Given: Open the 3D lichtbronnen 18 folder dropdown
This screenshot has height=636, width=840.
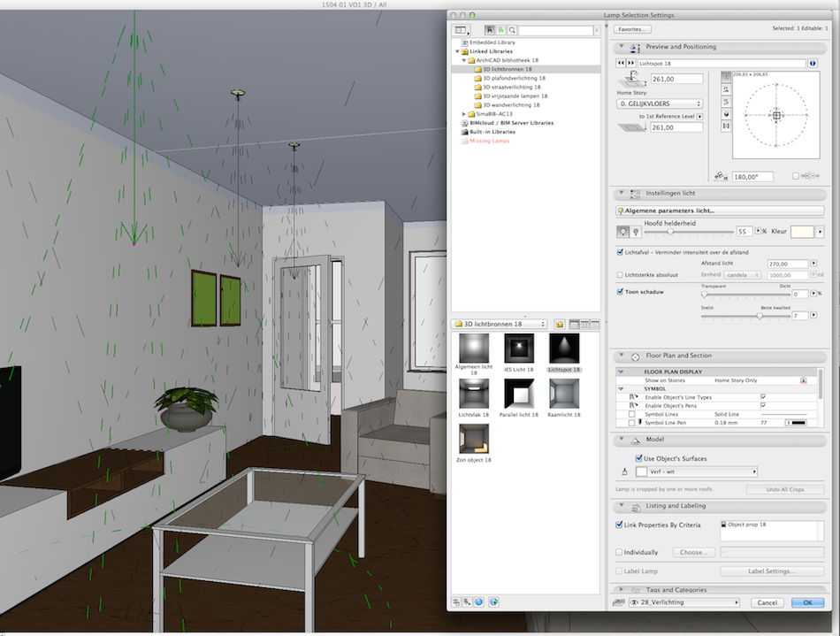Looking at the screenshot, I should click(500, 324).
